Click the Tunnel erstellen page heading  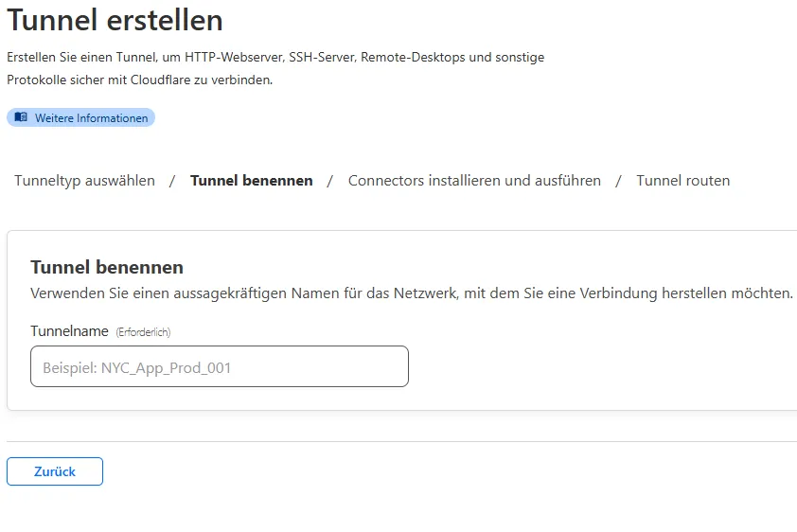115,20
